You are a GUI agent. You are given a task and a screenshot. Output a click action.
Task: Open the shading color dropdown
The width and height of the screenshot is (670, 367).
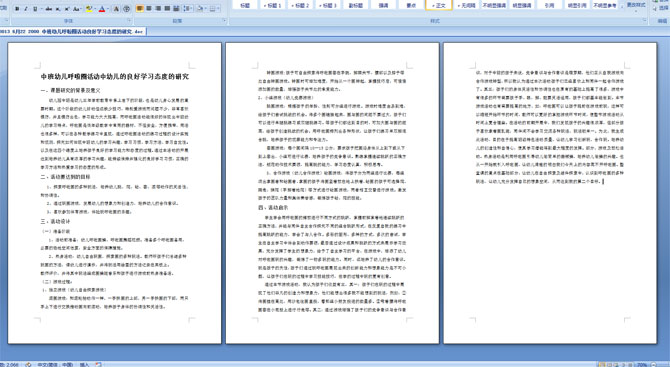click(x=206, y=9)
